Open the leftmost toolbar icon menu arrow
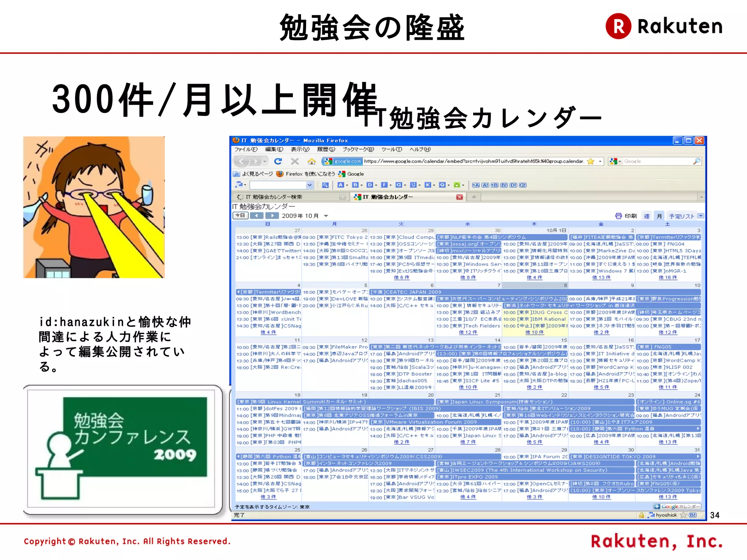This screenshot has height=560, width=747. 245,185
